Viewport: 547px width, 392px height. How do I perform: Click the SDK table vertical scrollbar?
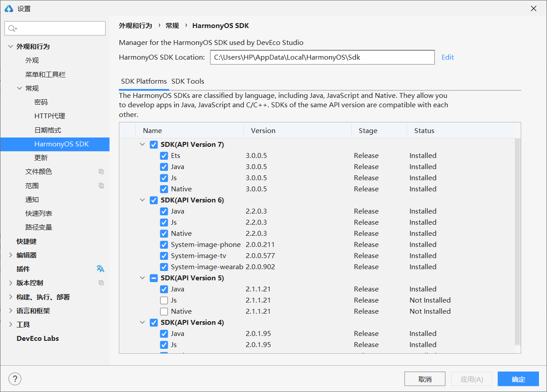point(517,242)
